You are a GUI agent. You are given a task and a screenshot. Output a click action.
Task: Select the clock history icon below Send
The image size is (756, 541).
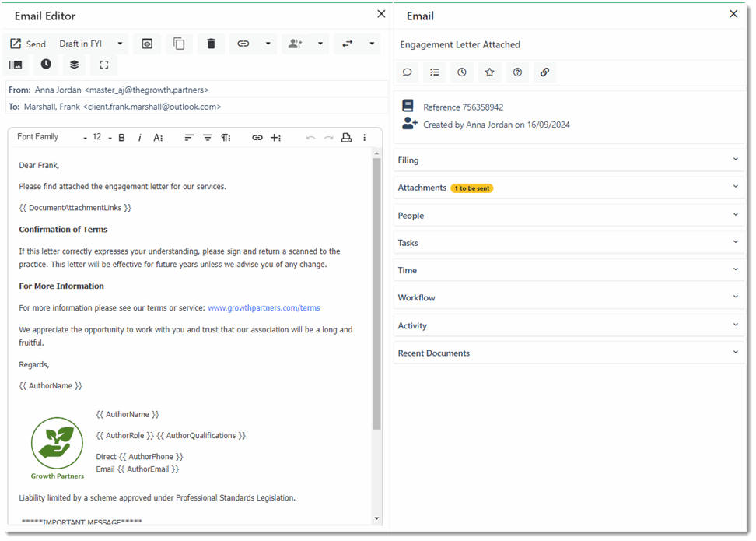click(x=46, y=65)
